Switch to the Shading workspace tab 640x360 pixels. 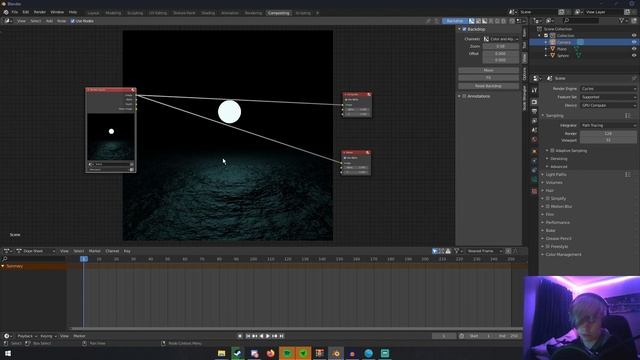point(208,13)
